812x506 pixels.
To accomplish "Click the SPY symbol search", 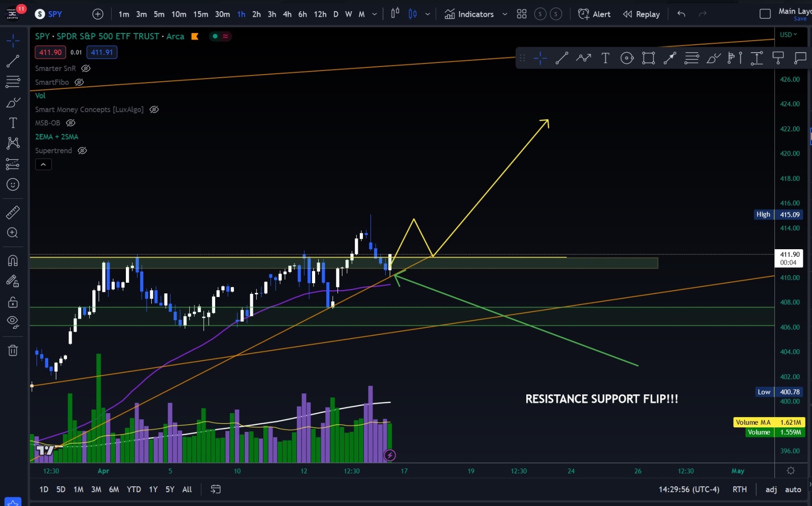I will tap(49, 14).
